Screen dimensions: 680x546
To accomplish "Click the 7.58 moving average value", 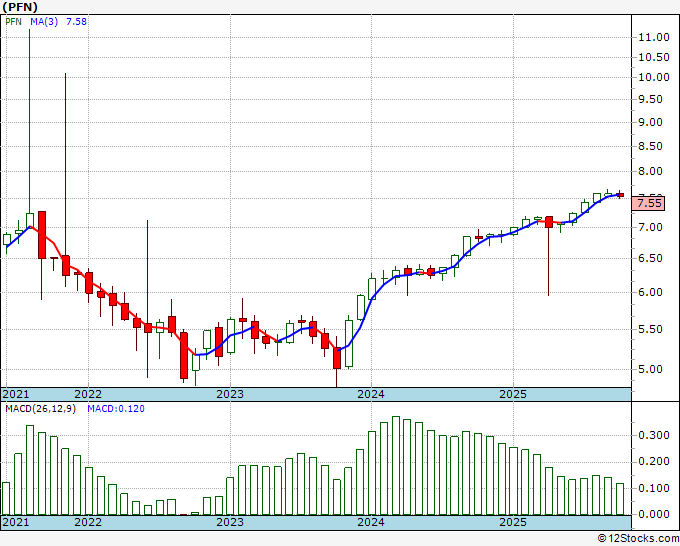I will [76, 22].
